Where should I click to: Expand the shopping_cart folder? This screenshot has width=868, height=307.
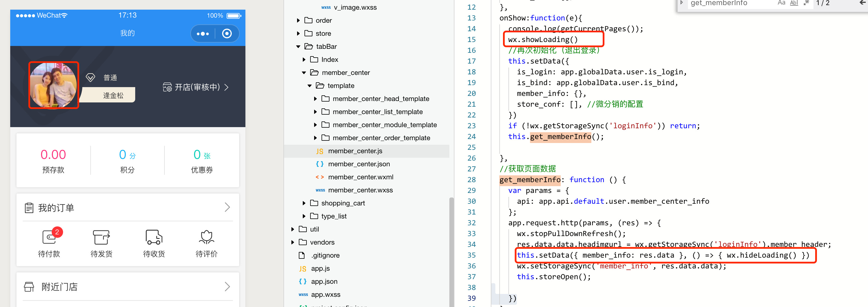(x=304, y=203)
